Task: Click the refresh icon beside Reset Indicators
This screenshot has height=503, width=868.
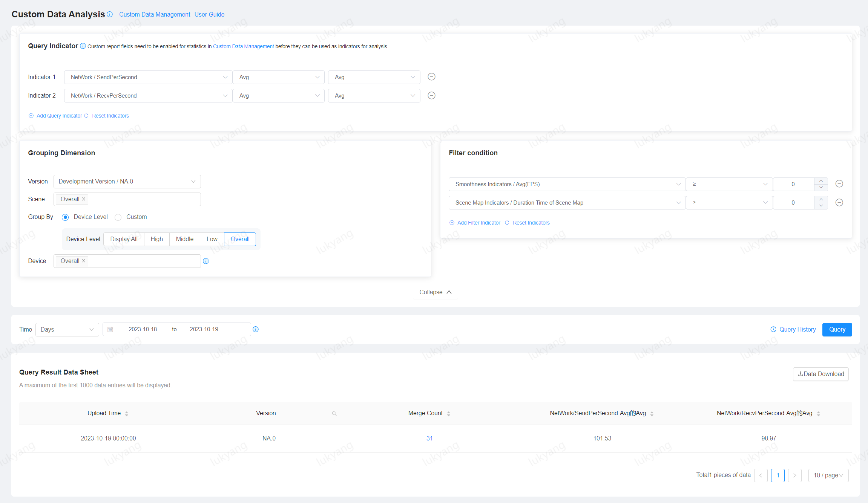Action: coord(86,116)
